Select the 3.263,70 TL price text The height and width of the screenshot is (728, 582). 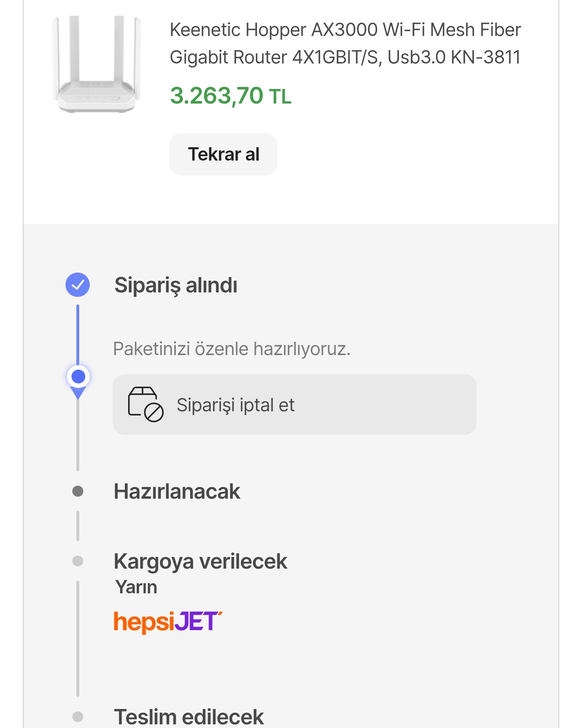[x=230, y=96]
